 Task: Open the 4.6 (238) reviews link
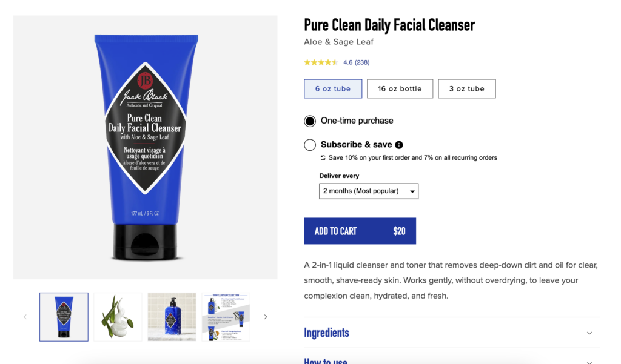click(356, 62)
